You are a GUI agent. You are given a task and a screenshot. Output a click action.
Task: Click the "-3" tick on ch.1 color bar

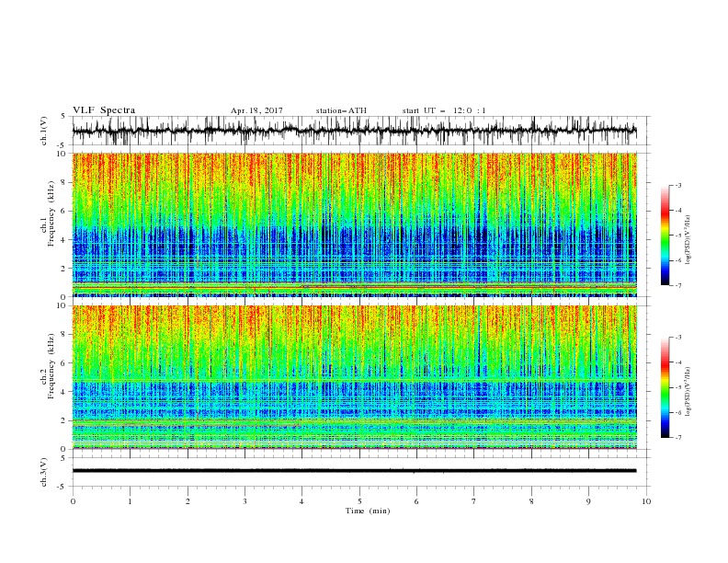pyautogui.click(x=677, y=185)
